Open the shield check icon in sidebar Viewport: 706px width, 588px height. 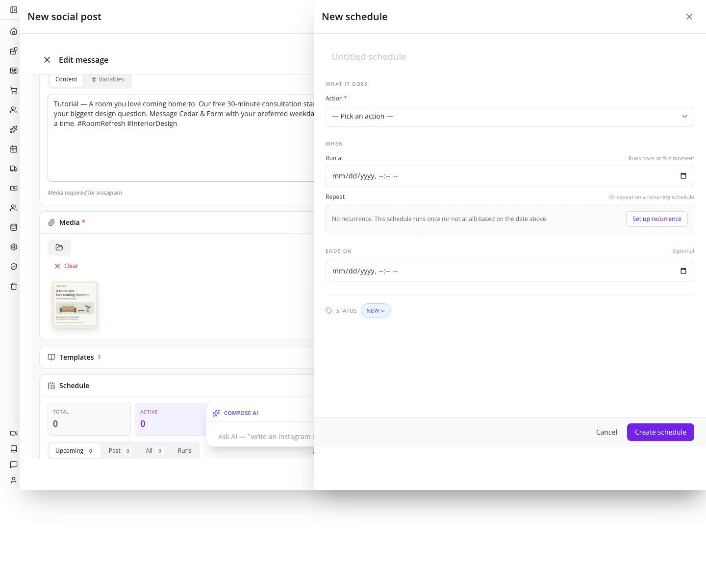[x=14, y=267]
